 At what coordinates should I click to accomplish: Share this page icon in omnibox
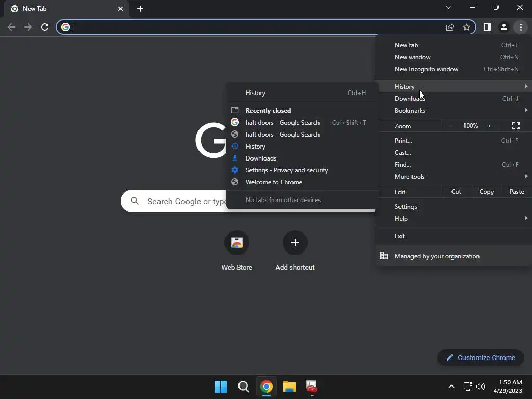click(x=450, y=27)
